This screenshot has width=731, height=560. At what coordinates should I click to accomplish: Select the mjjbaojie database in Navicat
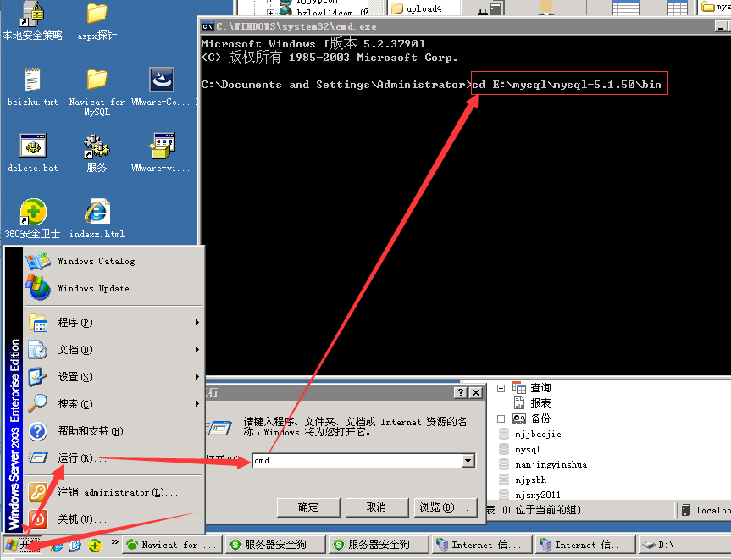click(538, 434)
